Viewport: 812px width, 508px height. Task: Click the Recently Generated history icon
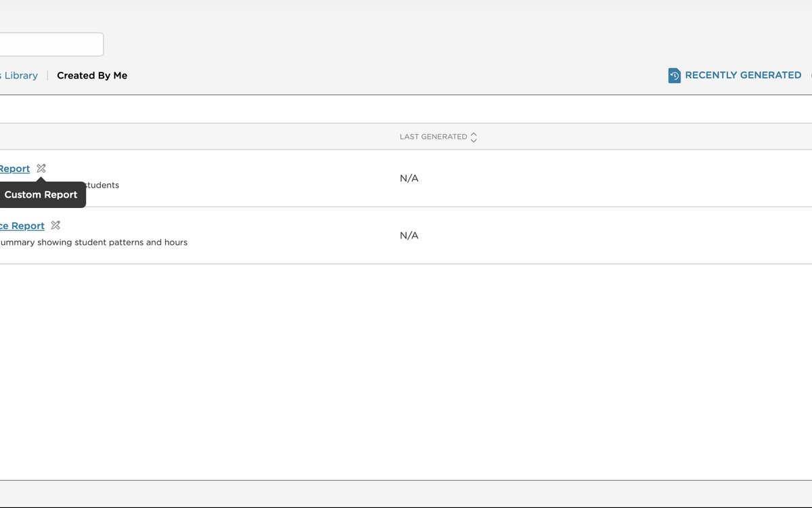click(674, 75)
